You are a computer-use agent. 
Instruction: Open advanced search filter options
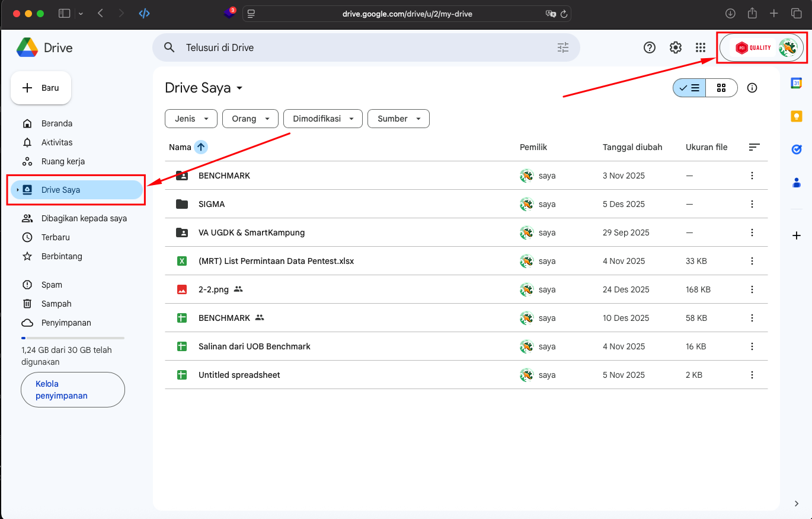click(x=562, y=47)
